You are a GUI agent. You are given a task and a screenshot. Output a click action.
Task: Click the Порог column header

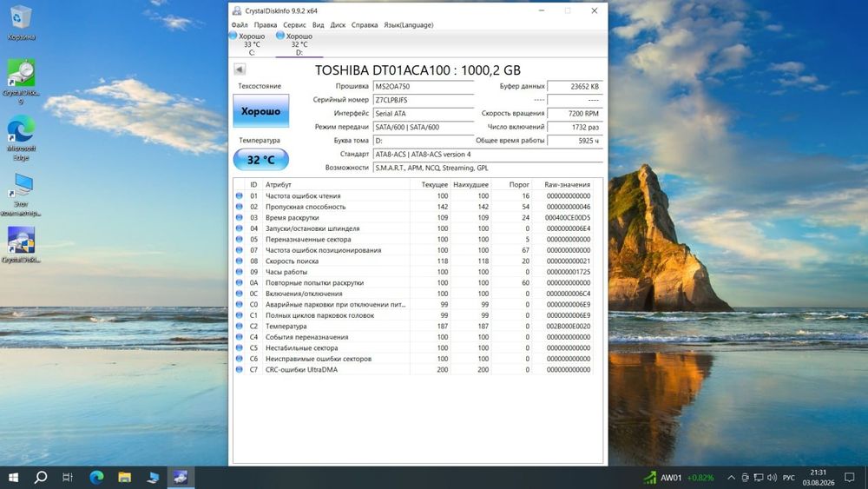coord(511,184)
